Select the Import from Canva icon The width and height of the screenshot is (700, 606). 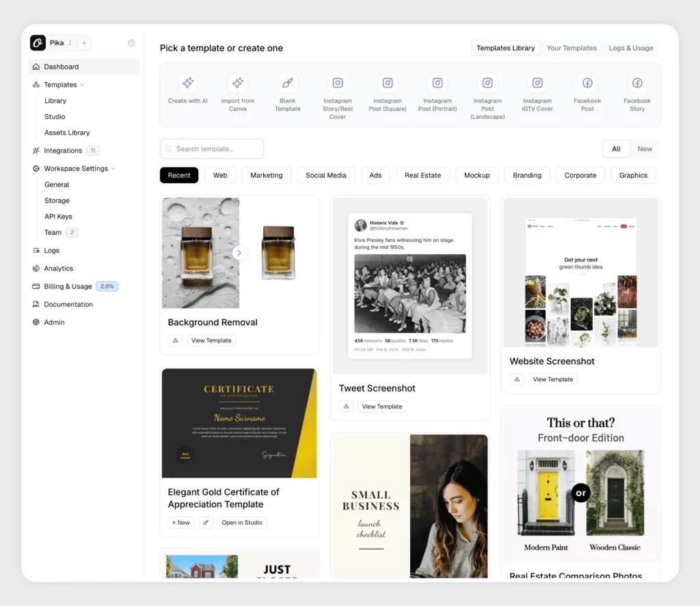(237, 82)
